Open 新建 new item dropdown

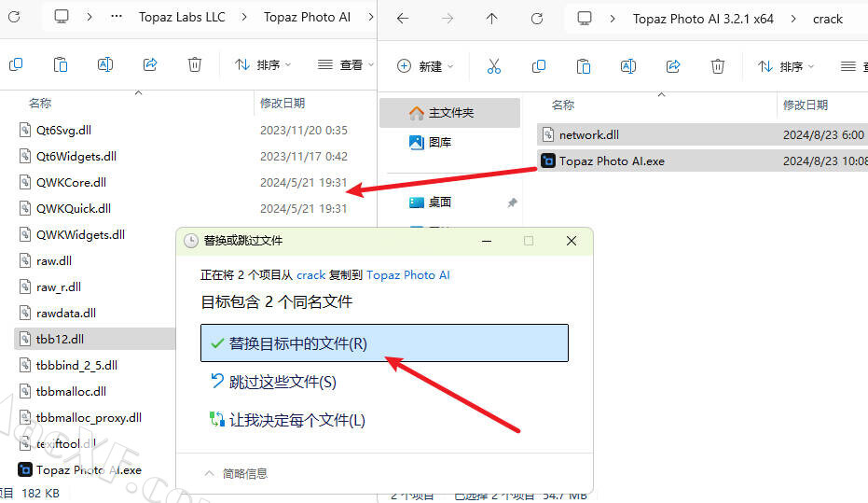[x=425, y=66]
